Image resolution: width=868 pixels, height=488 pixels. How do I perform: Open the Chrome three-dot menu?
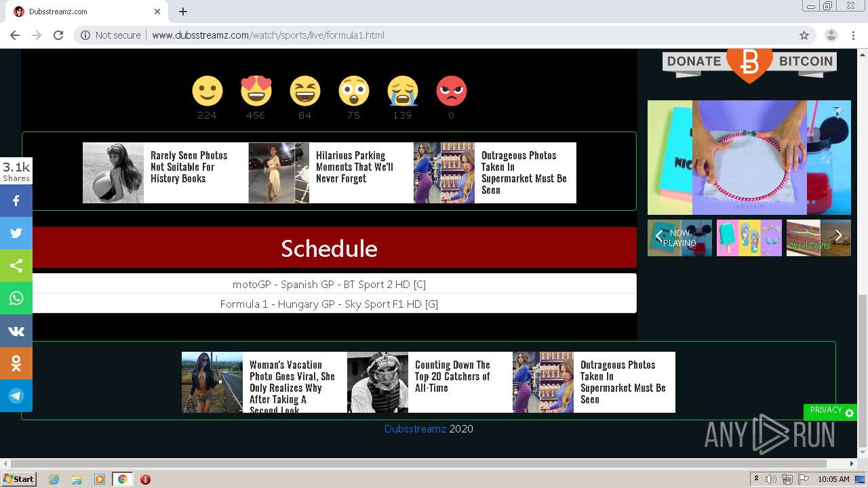(x=853, y=35)
